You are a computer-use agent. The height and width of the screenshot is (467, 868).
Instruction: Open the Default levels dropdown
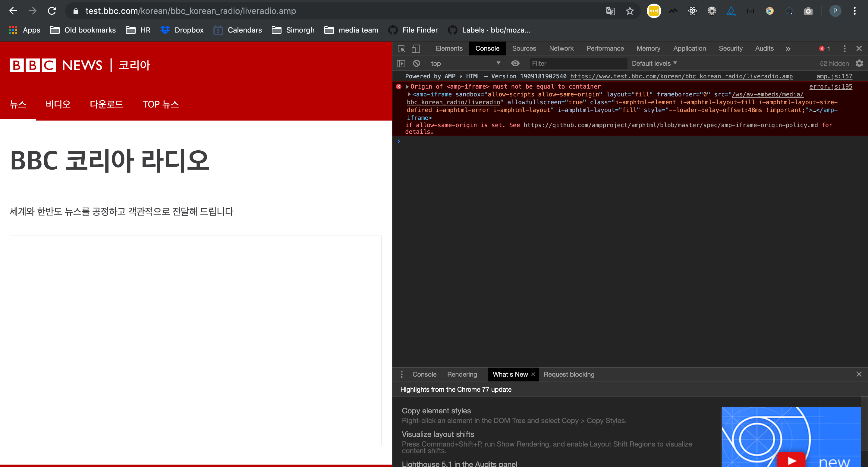[654, 63]
